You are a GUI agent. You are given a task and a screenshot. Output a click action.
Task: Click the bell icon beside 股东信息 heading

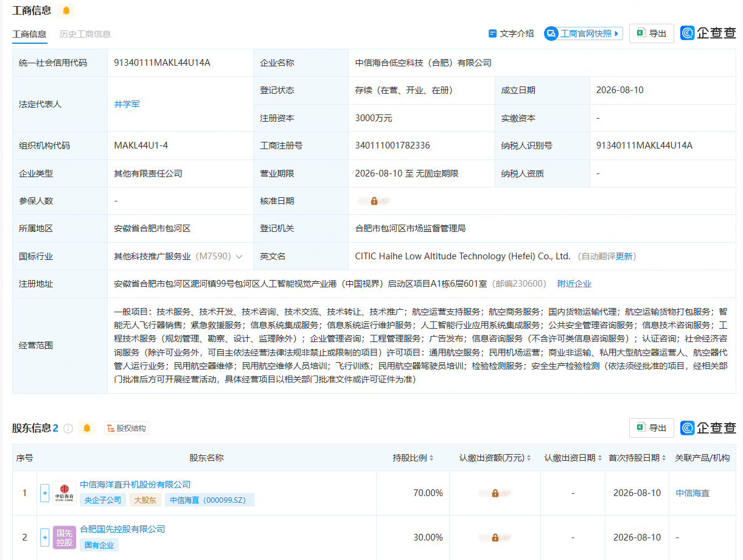87,428
